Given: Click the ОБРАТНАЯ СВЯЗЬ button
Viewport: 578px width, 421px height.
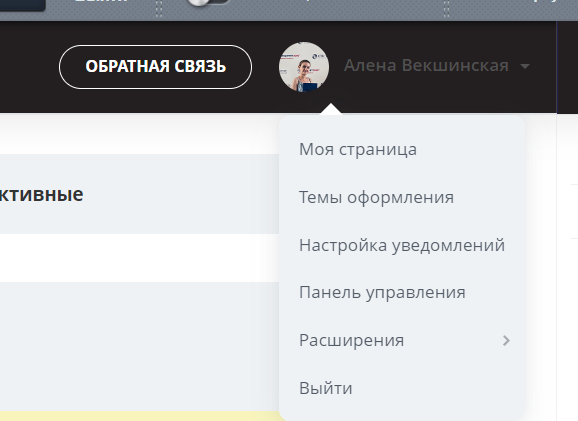Looking at the screenshot, I should point(155,67).
